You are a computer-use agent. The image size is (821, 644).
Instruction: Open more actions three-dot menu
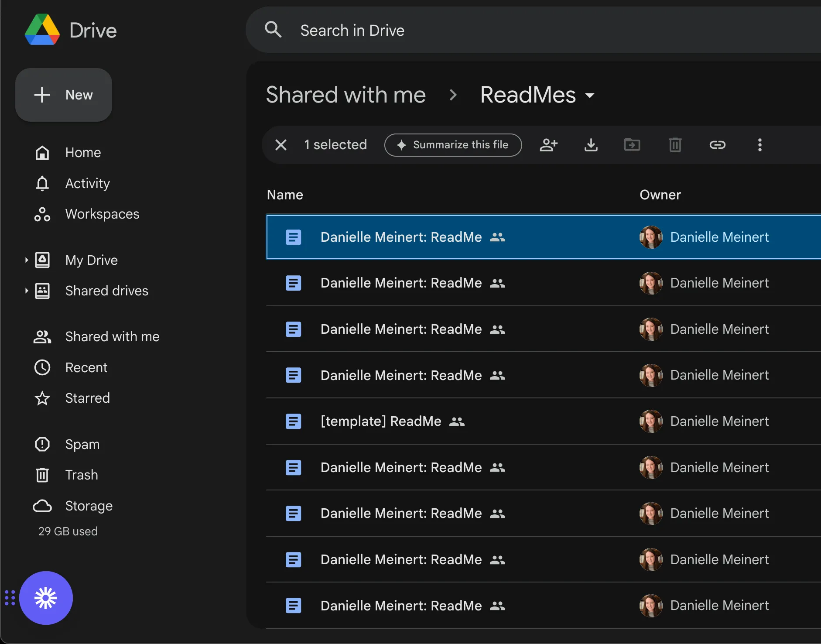[x=759, y=145]
